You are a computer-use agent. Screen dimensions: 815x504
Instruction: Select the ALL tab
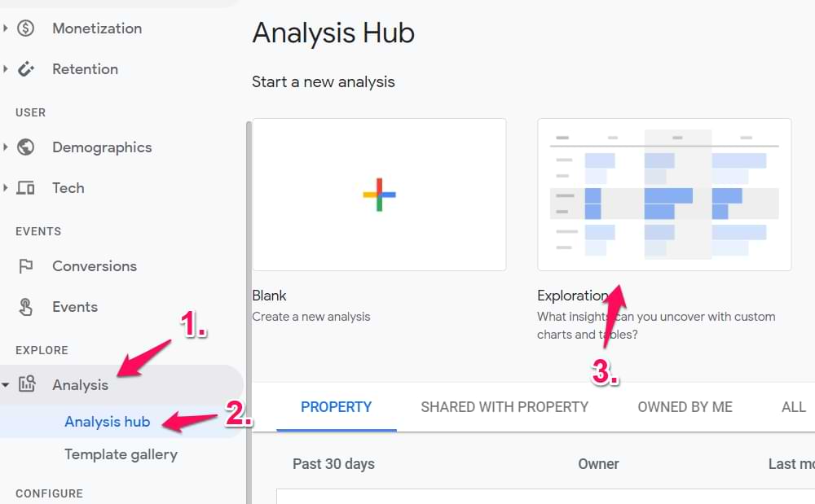point(791,406)
